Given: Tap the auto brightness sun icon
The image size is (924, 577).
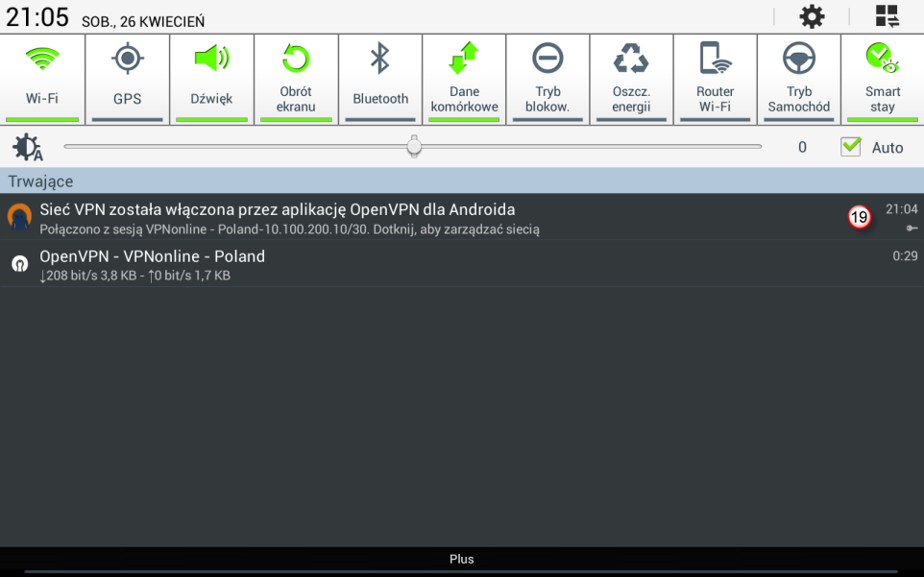Looking at the screenshot, I should tap(28, 147).
